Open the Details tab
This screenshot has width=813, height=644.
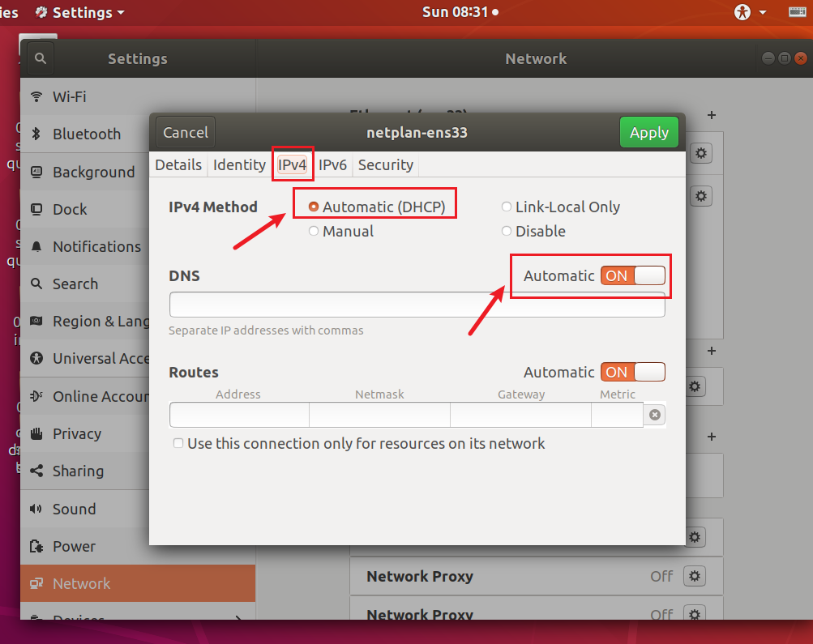click(x=178, y=164)
